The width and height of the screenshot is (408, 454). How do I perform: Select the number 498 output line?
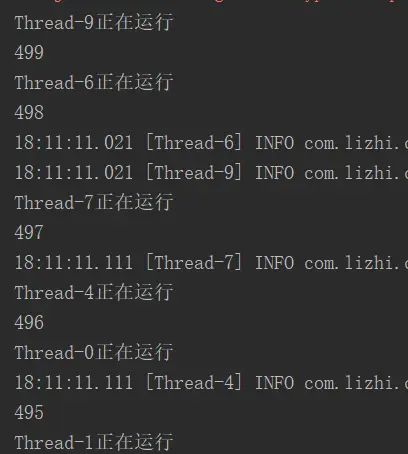29,112
